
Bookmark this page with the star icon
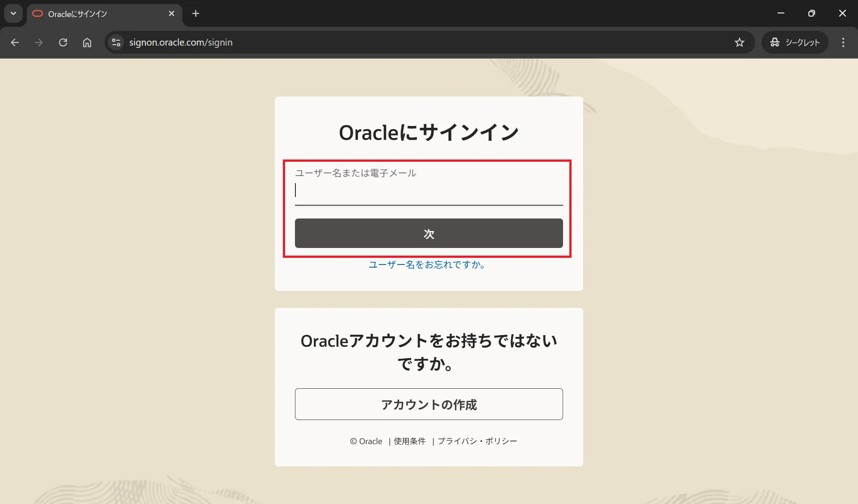(x=740, y=42)
